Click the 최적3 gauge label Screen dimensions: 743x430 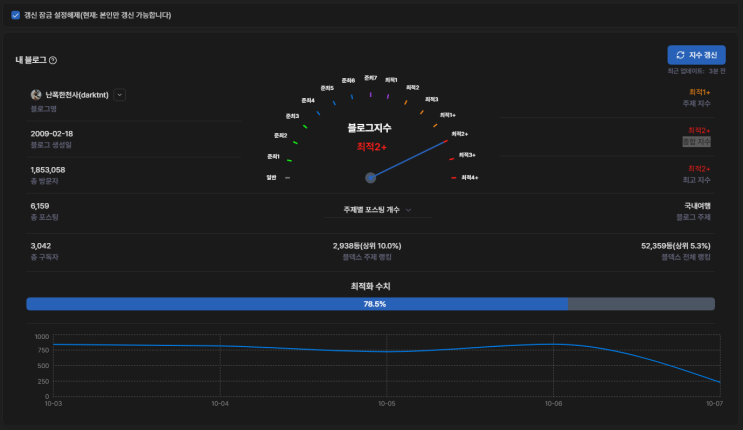pyautogui.click(x=432, y=100)
